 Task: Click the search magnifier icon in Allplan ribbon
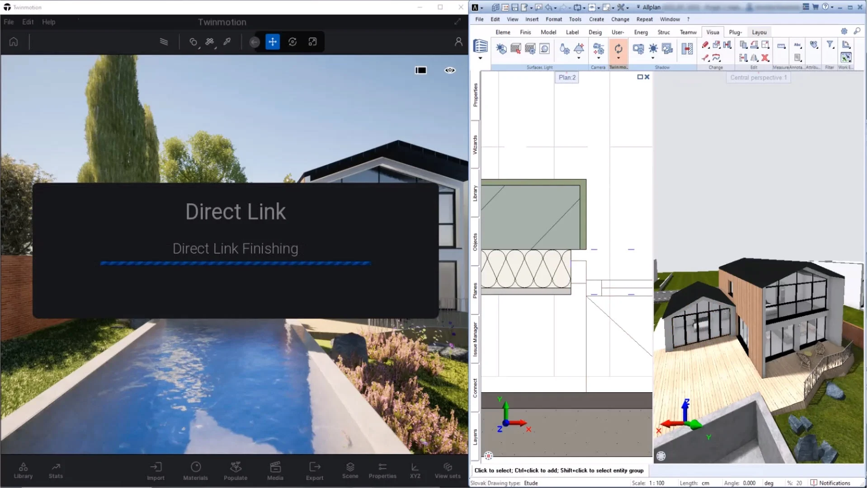(857, 31)
